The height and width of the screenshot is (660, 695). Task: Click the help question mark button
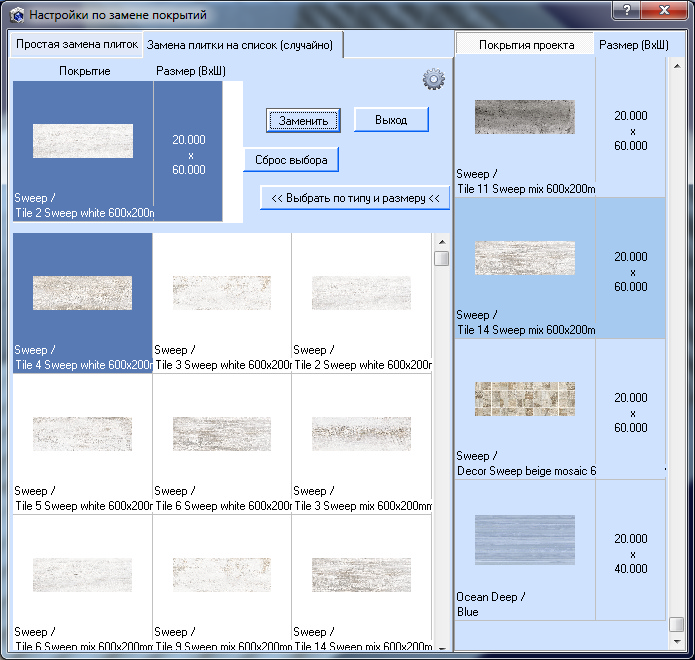click(626, 10)
